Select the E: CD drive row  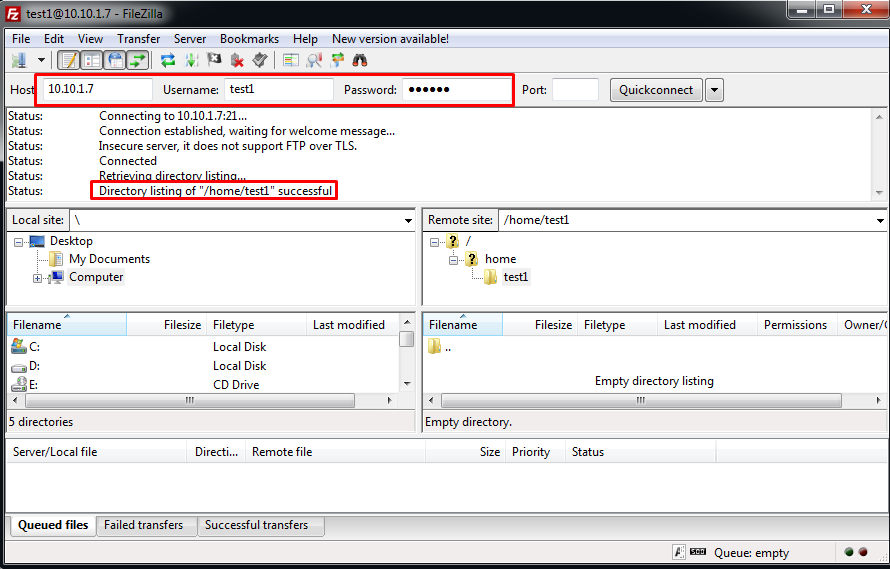click(204, 384)
